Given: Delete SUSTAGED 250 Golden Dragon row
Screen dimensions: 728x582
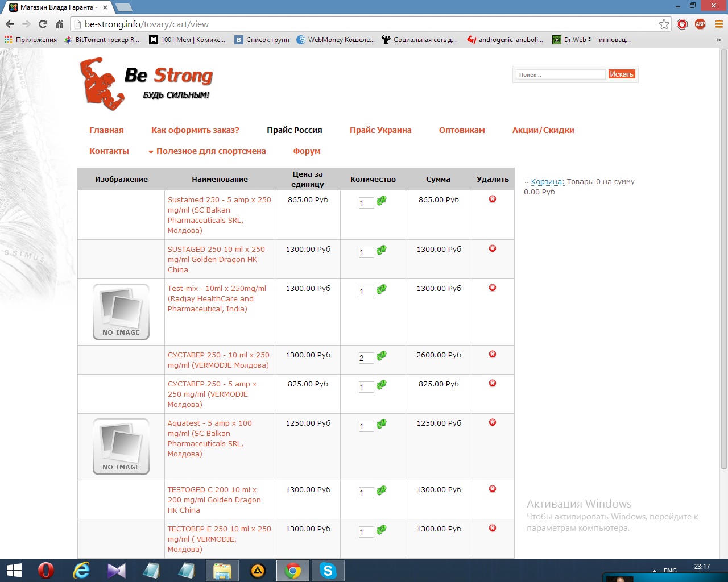Looking at the screenshot, I should pyautogui.click(x=493, y=248).
